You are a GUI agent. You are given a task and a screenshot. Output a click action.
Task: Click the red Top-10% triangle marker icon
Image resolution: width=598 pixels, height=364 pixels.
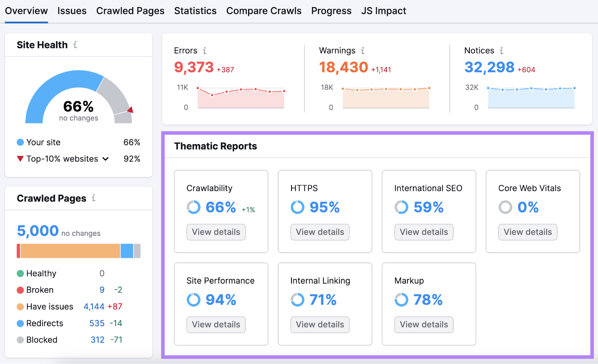click(x=20, y=159)
